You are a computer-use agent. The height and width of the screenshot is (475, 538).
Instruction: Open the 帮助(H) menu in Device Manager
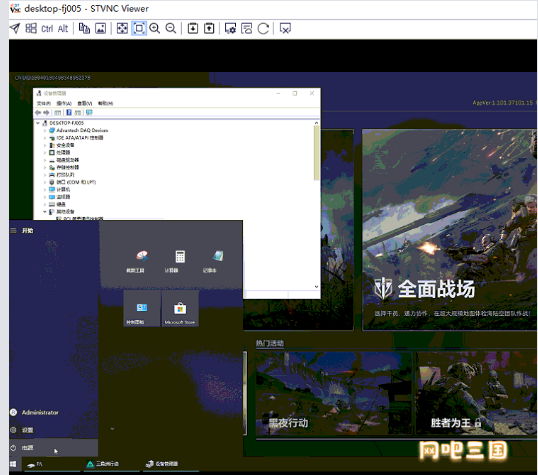pos(105,103)
